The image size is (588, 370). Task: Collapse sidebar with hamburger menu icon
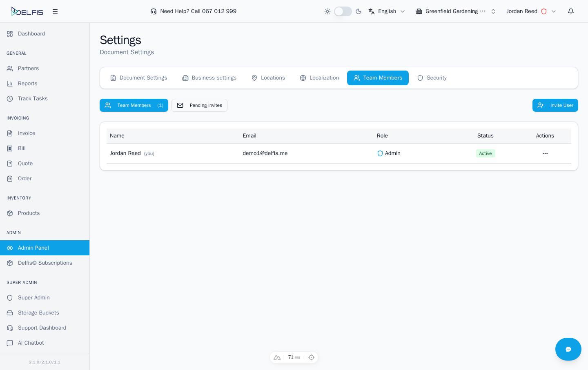[55, 11]
